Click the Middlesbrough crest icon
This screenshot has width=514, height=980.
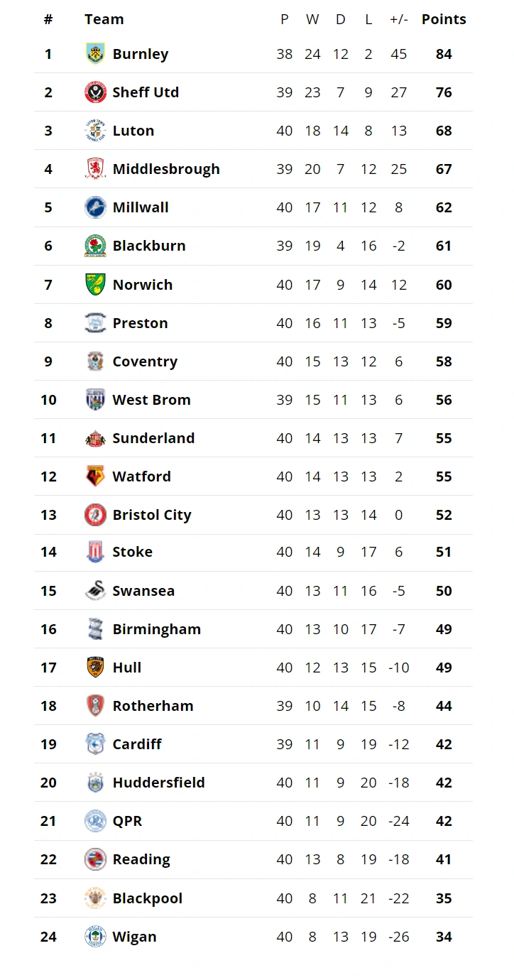point(95,169)
